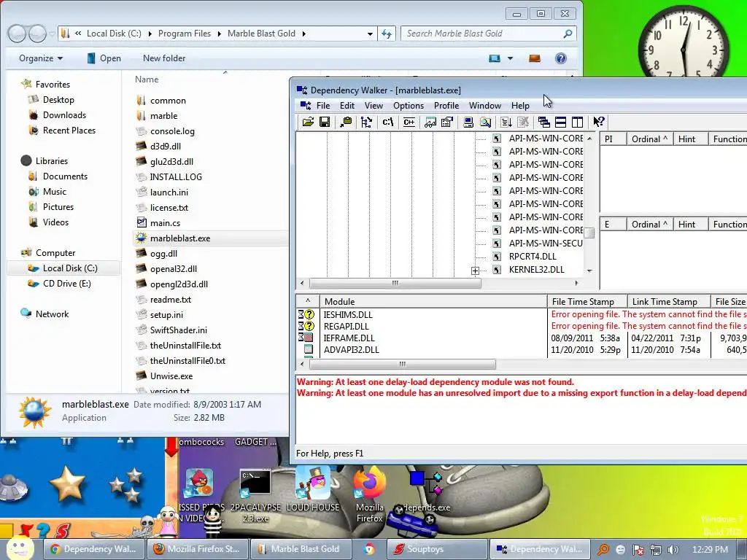Select Downloads in Favorites sidebar

pos(64,114)
